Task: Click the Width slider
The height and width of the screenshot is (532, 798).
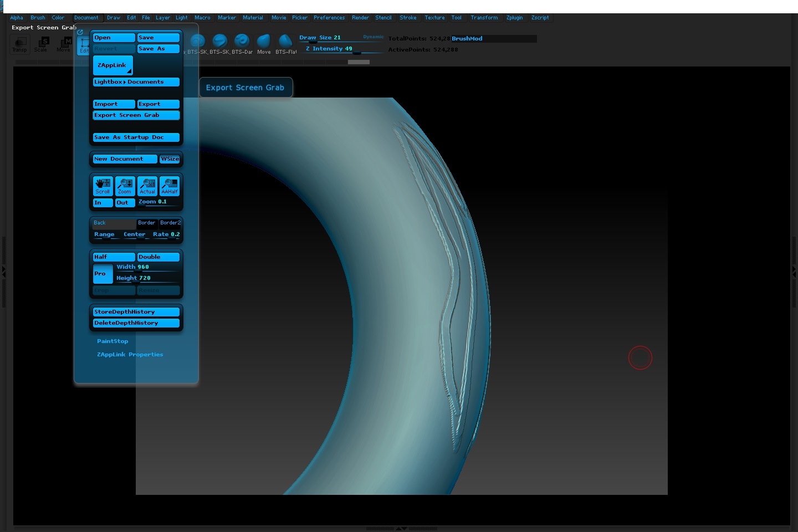Action: click(x=147, y=268)
